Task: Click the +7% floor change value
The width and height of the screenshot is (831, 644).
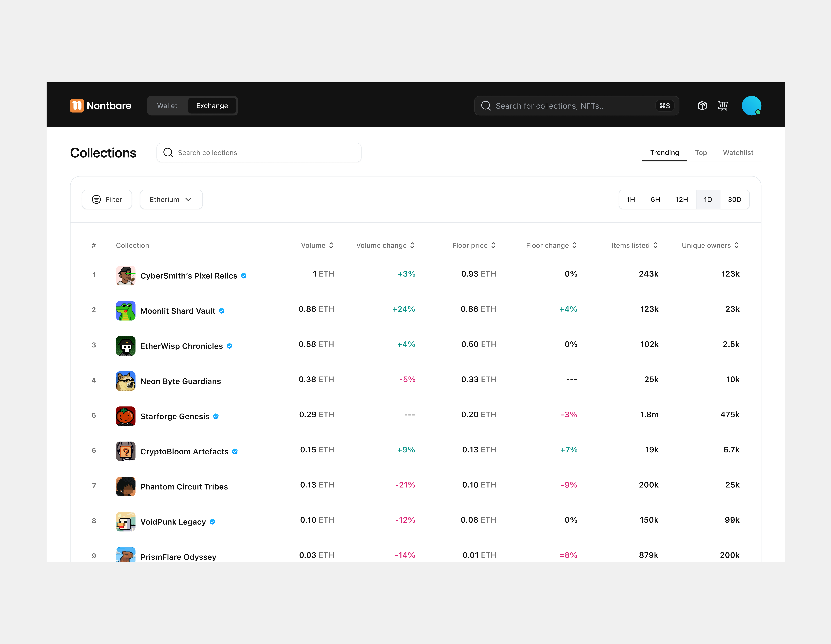Action: click(x=568, y=450)
